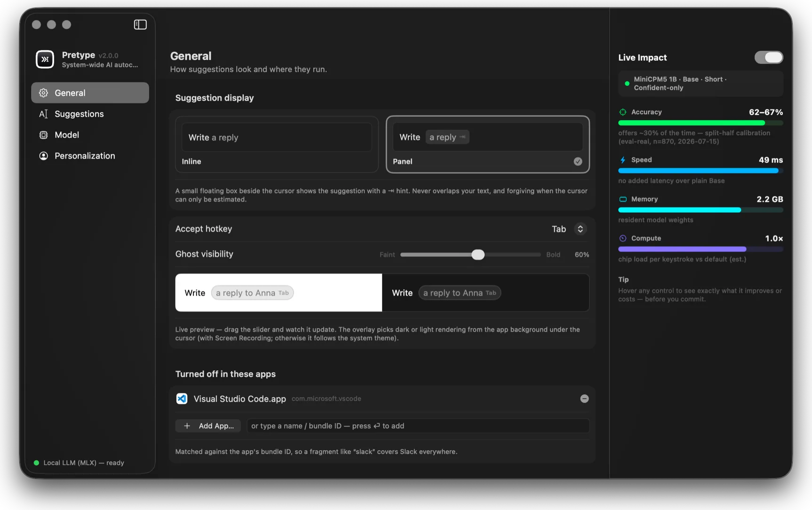The width and height of the screenshot is (812, 510).
Task: Switch to the Model tab
Action: pyautogui.click(x=90, y=135)
